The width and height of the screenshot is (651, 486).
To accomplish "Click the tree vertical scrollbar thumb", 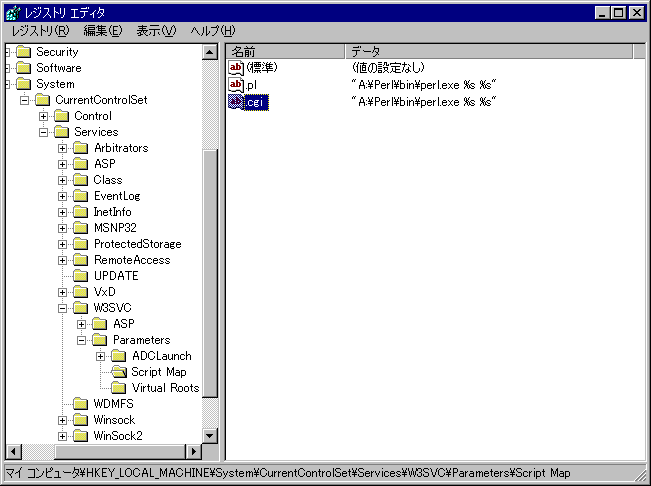I will coord(210,274).
